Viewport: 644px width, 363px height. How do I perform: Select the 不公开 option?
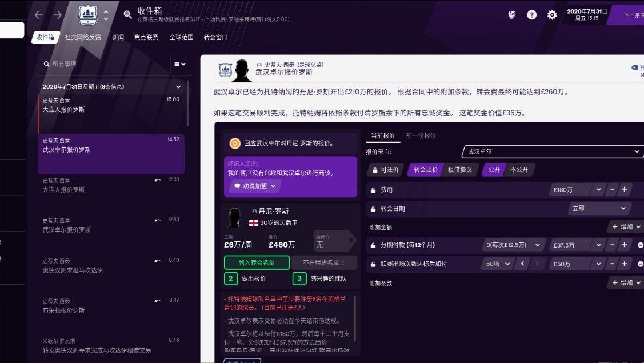tap(519, 170)
